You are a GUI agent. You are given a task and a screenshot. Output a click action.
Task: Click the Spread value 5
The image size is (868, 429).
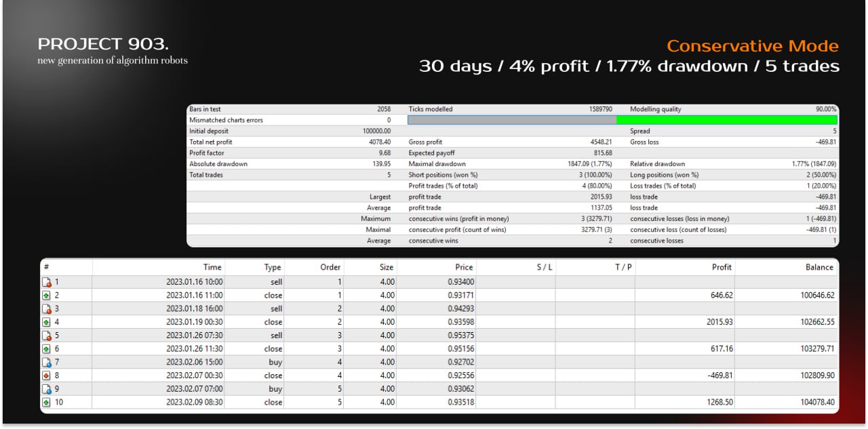(x=835, y=131)
